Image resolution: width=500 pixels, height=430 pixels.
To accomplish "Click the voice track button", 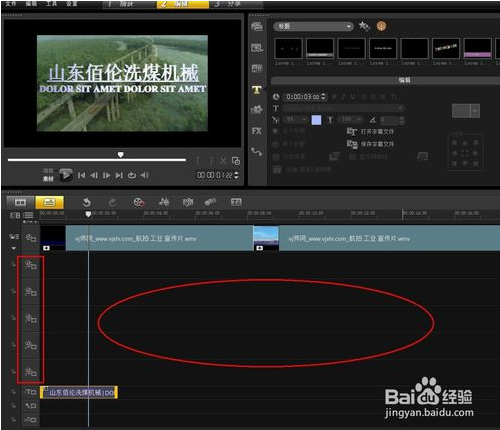I will [x=31, y=406].
